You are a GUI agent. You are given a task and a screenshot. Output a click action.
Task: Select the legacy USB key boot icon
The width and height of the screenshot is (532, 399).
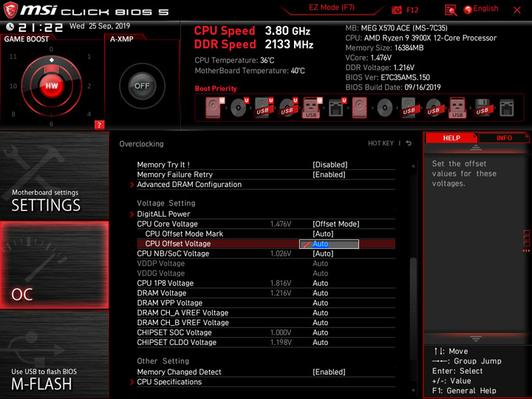click(457, 108)
